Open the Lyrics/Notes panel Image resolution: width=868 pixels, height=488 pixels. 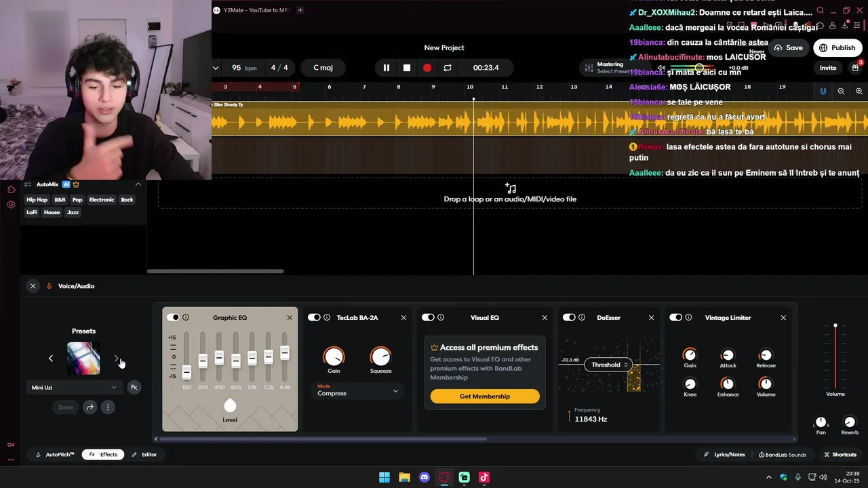(x=724, y=455)
